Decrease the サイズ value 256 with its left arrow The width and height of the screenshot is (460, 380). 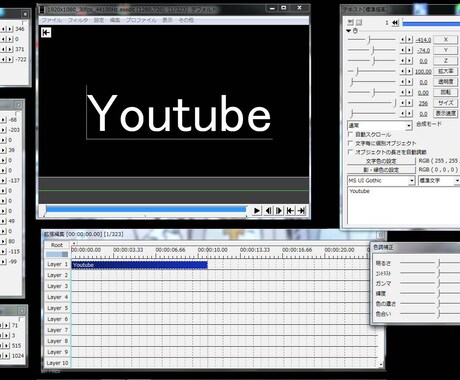pyautogui.click(x=403, y=103)
